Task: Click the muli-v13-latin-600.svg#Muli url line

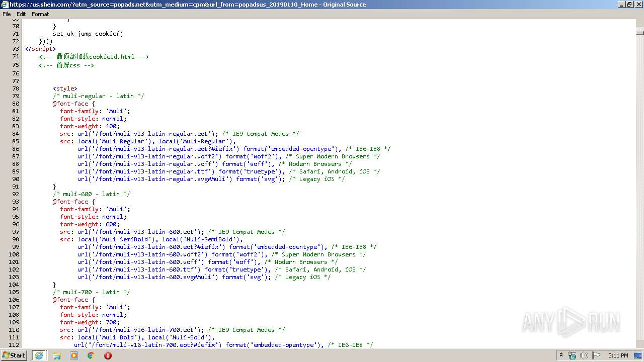Action: (204, 277)
